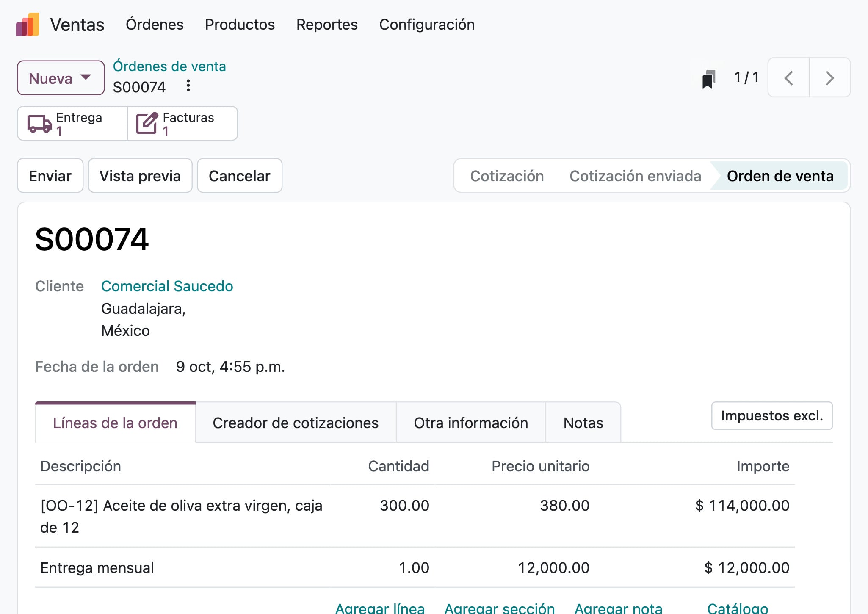Click the Vista previa button
This screenshot has height=614, width=868.
(140, 176)
